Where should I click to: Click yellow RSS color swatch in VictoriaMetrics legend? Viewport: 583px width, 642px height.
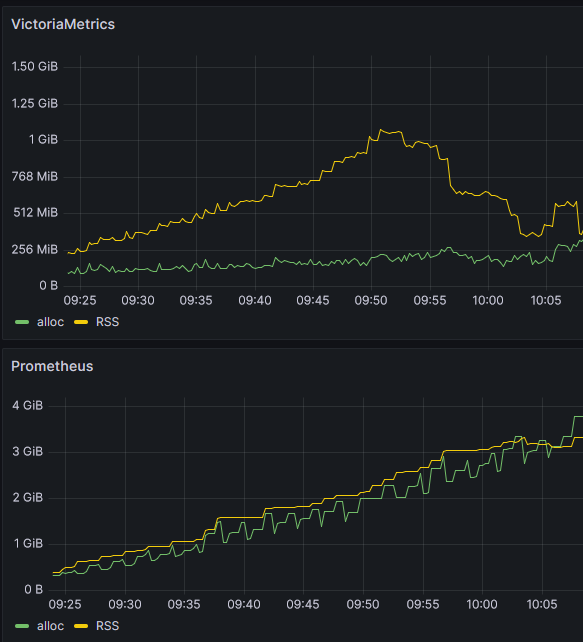click(x=81, y=322)
